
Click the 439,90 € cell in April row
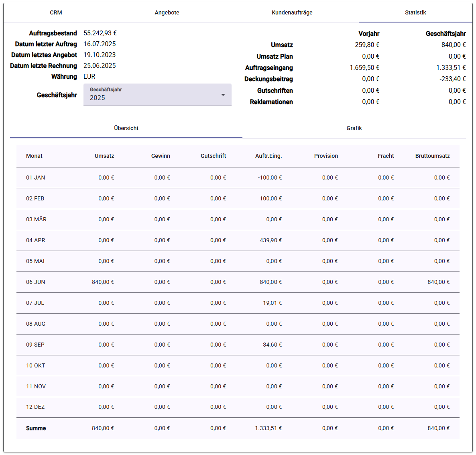[x=271, y=240]
